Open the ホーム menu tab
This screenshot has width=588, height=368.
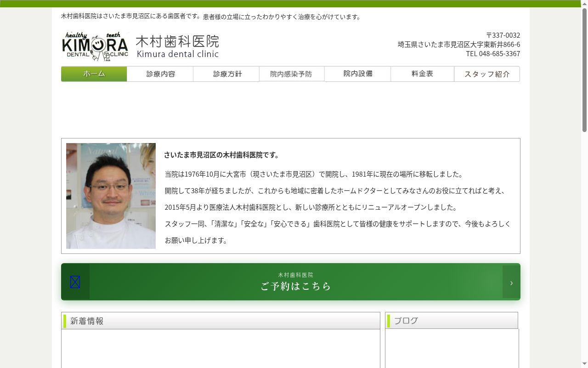pyautogui.click(x=94, y=74)
